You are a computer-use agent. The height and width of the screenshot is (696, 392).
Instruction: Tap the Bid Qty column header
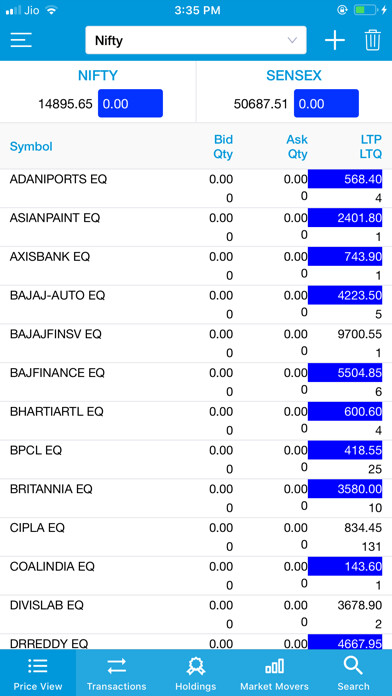click(223, 147)
